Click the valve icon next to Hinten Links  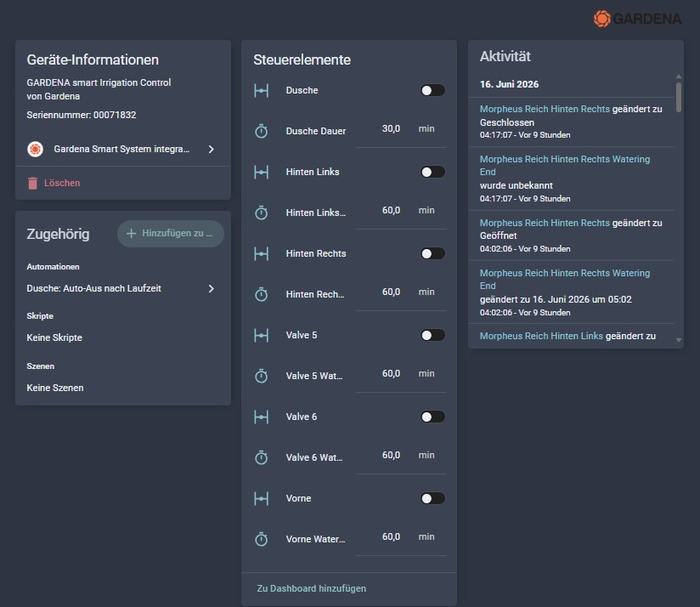point(261,172)
